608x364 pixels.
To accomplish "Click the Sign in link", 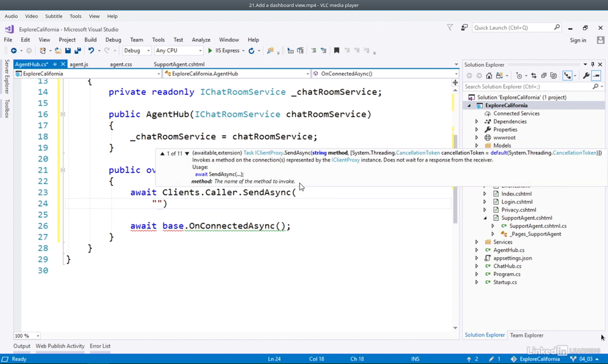I will 578,40.
